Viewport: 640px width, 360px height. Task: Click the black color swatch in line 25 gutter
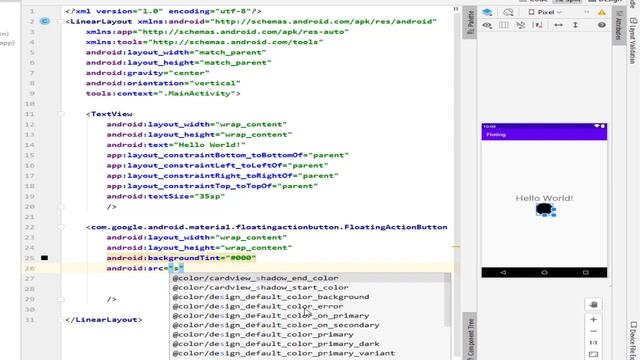(44, 258)
